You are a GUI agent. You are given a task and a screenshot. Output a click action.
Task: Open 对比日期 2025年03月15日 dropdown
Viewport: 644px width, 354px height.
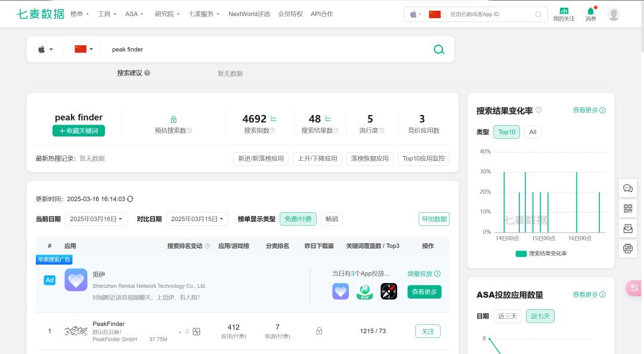(x=197, y=219)
